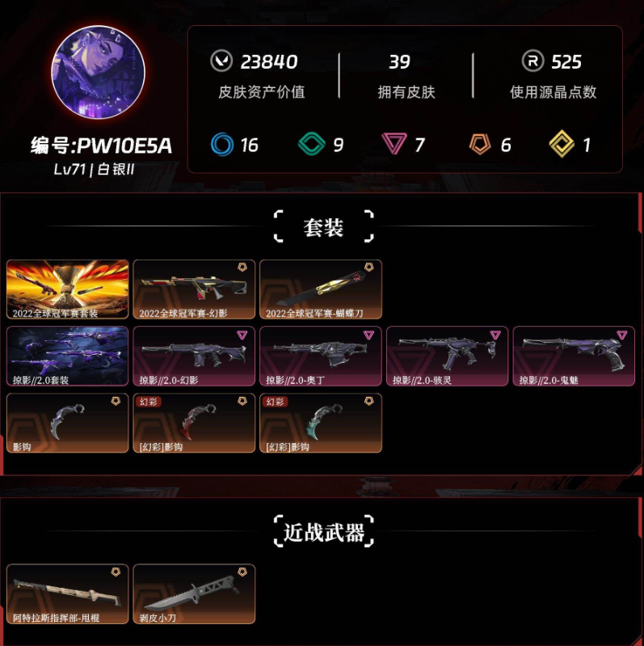
Task: Click the purple character profile avatar
Action: [98, 73]
